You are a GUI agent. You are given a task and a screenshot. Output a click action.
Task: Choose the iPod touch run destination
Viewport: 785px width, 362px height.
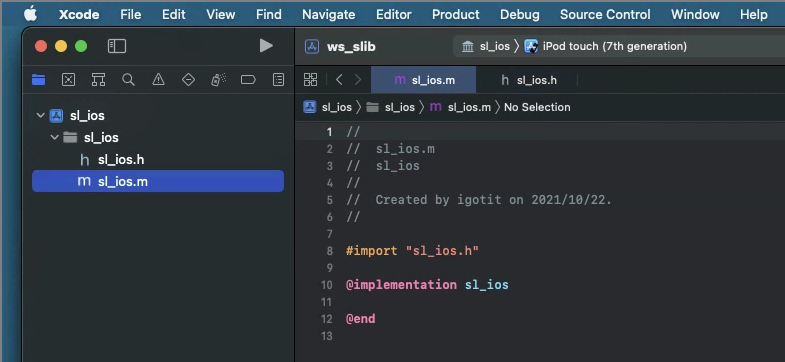point(606,47)
